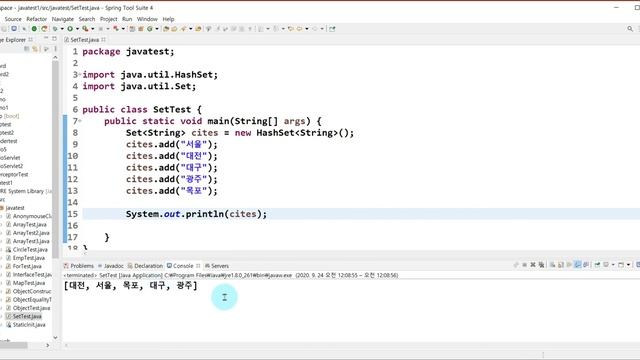Image resolution: width=640 pixels, height=360 pixels.
Task: Select ArrayTest2.java in the tree
Action: pyautogui.click(x=31, y=233)
